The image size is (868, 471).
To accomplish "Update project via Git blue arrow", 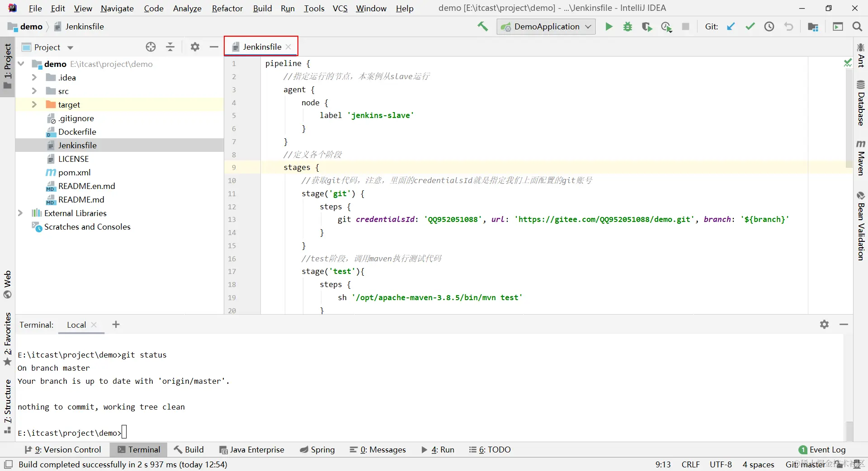I will [x=731, y=27].
